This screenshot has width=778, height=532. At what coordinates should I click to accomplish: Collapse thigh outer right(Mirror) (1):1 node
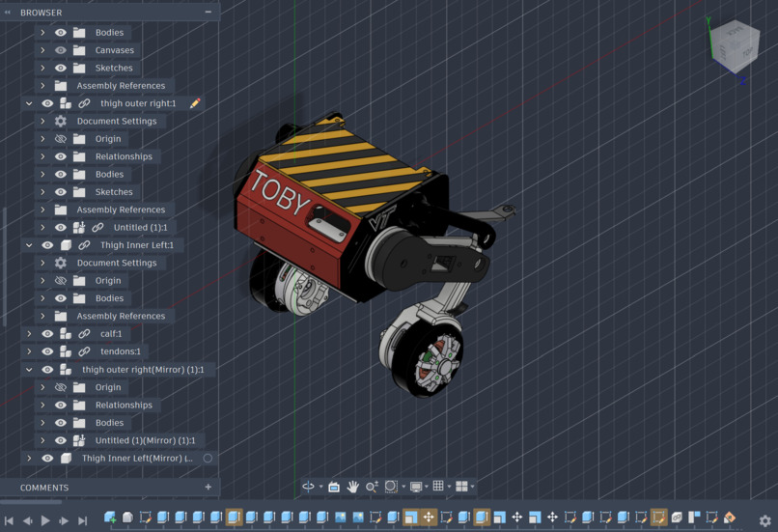point(29,370)
